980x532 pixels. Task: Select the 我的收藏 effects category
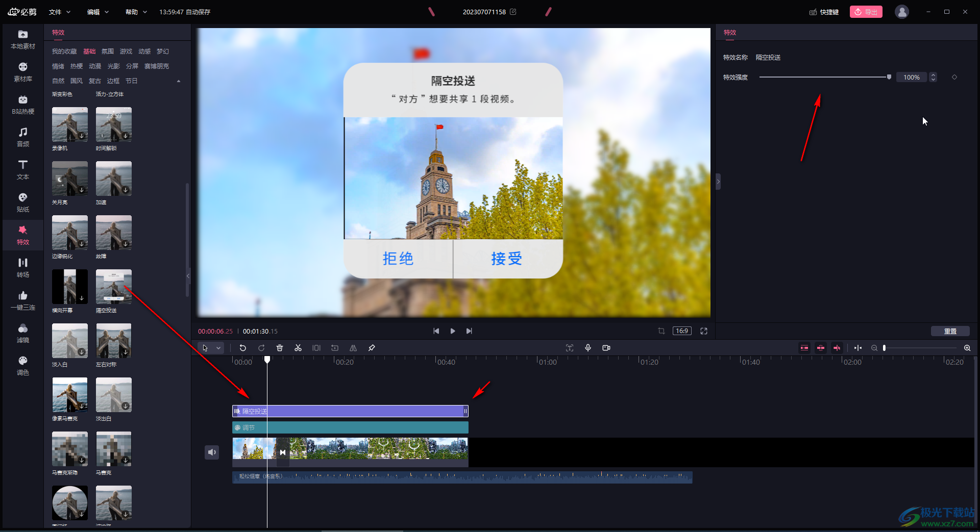(x=64, y=52)
